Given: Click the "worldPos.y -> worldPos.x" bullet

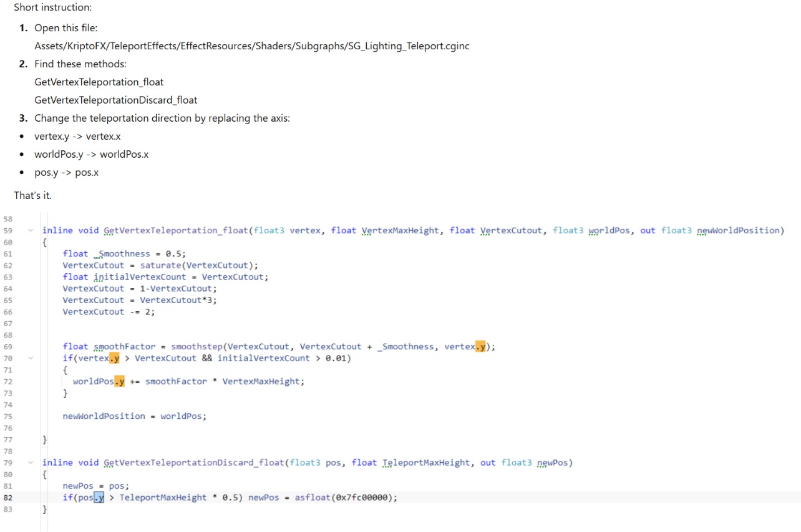Looking at the screenshot, I should [x=91, y=154].
